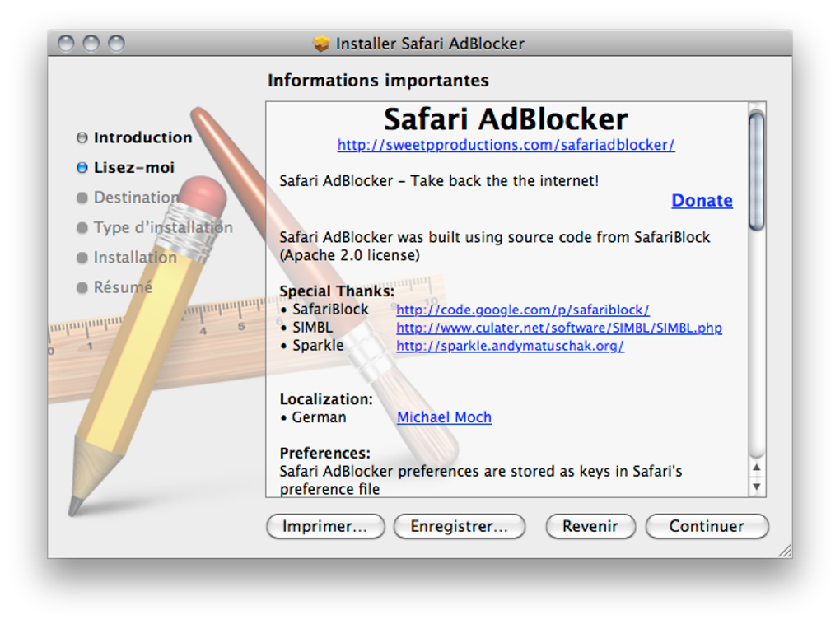Click the German bullet item text
840x624 pixels.
coord(319,417)
